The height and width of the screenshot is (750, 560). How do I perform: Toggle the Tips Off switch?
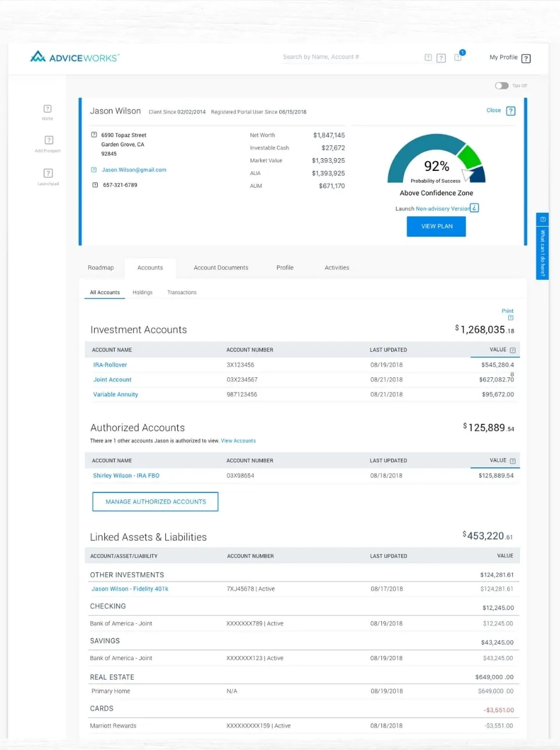click(x=501, y=85)
